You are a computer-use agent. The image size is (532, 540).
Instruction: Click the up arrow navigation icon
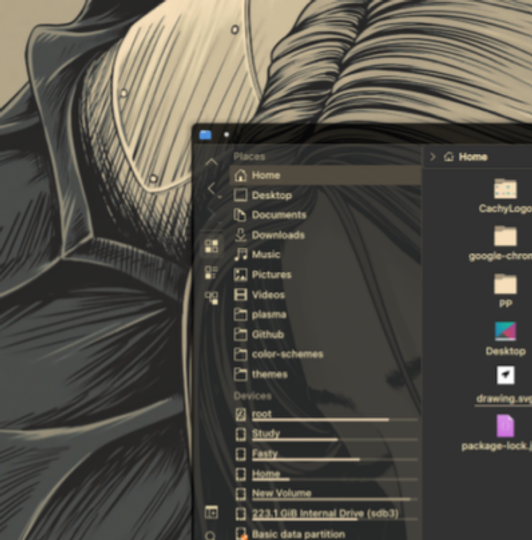[x=211, y=162]
